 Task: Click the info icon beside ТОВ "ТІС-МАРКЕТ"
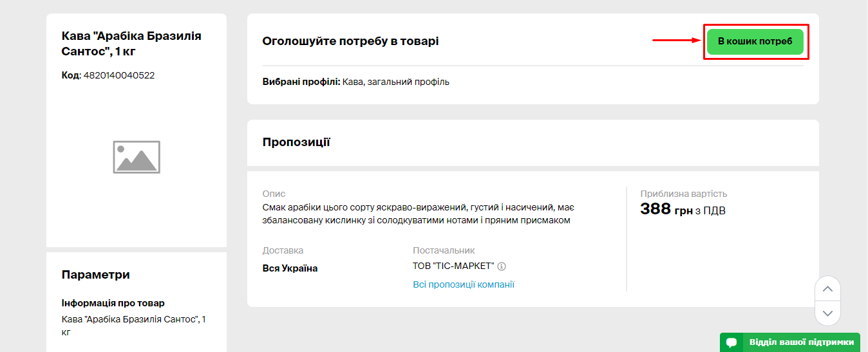click(502, 266)
